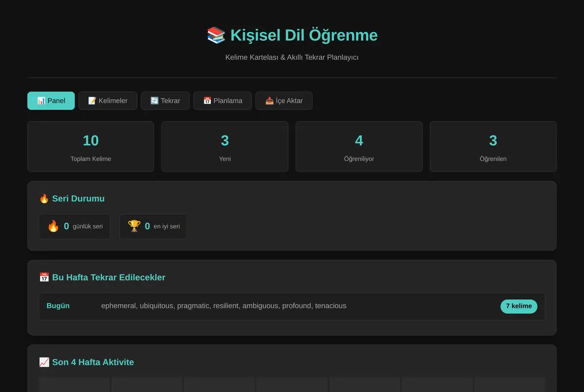Viewport: 584px width, 392px height.
Task: Click the flame icon beside günlük seri
Action: click(x=53, y=226)
